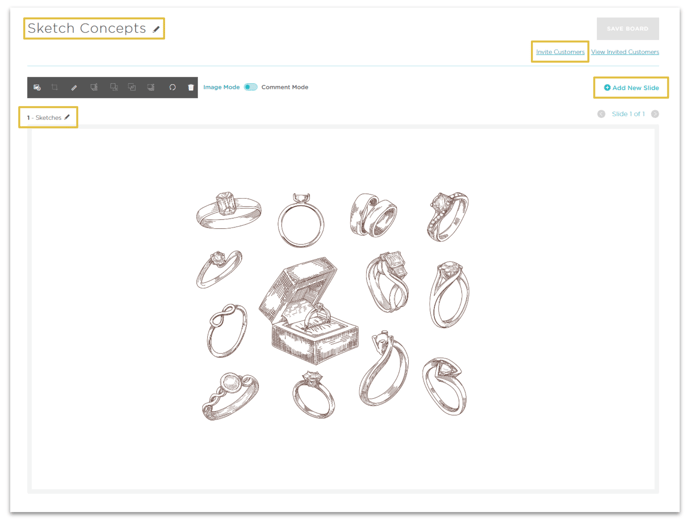Click the trash delete icon
Viewport: 688px width, 521px height.
(191, 87)
